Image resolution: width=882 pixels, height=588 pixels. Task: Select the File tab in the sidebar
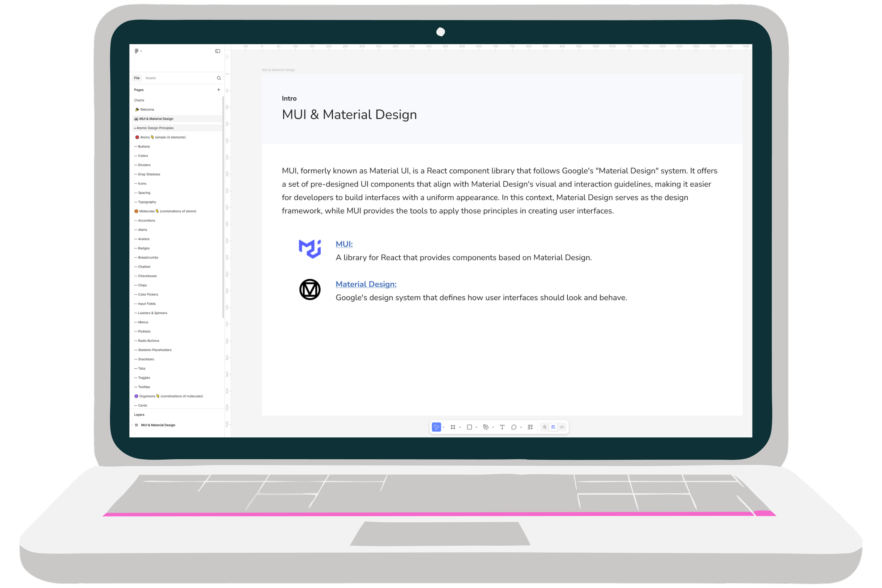137,78
